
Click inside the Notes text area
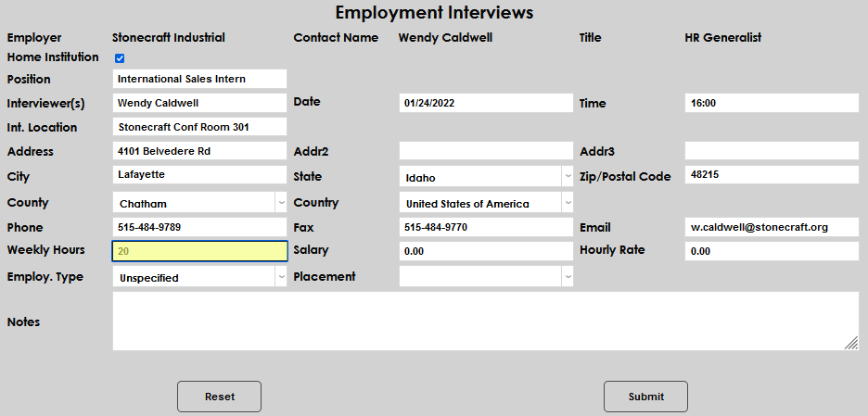click(x=486, y=321)
